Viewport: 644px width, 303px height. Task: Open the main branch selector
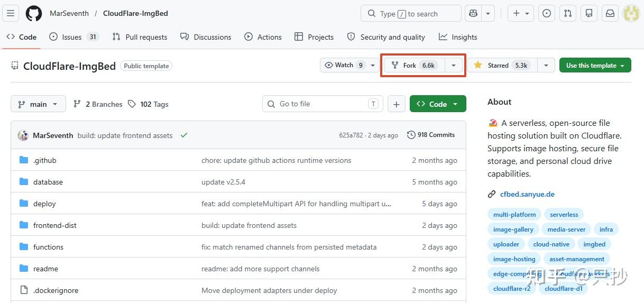(38, 104)
